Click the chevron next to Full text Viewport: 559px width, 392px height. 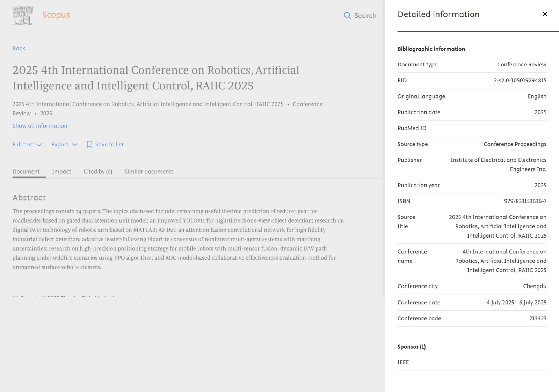(39, 145)
